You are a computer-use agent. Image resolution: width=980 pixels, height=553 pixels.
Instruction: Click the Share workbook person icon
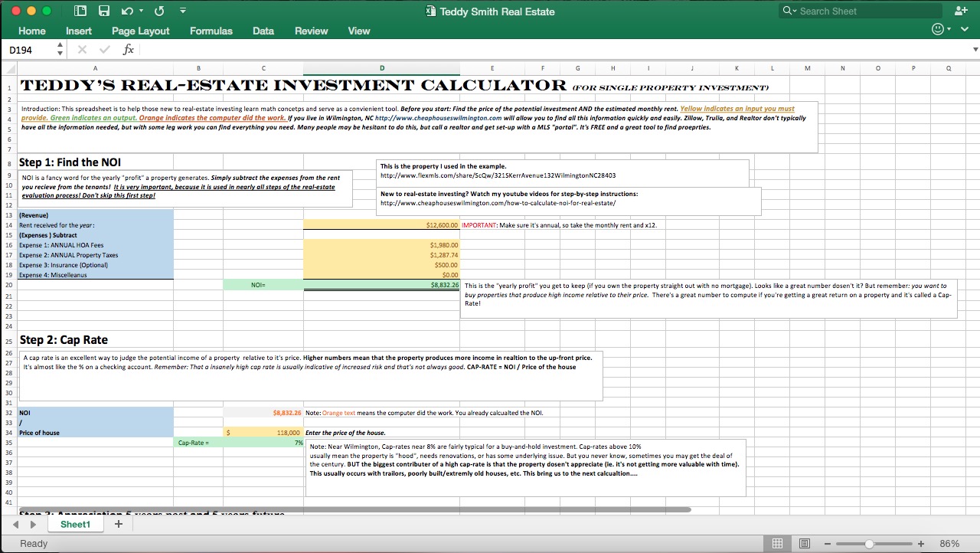[x=961, y=11]
